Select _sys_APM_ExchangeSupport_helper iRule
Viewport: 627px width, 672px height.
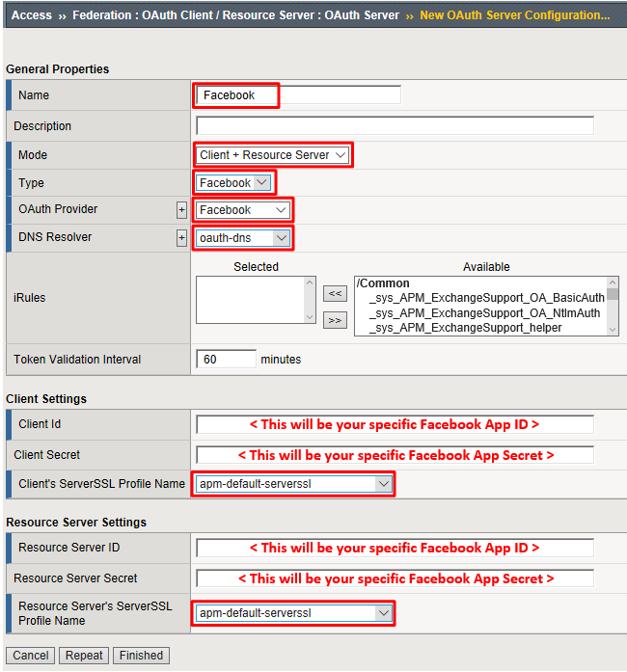(x=465, y=328)
